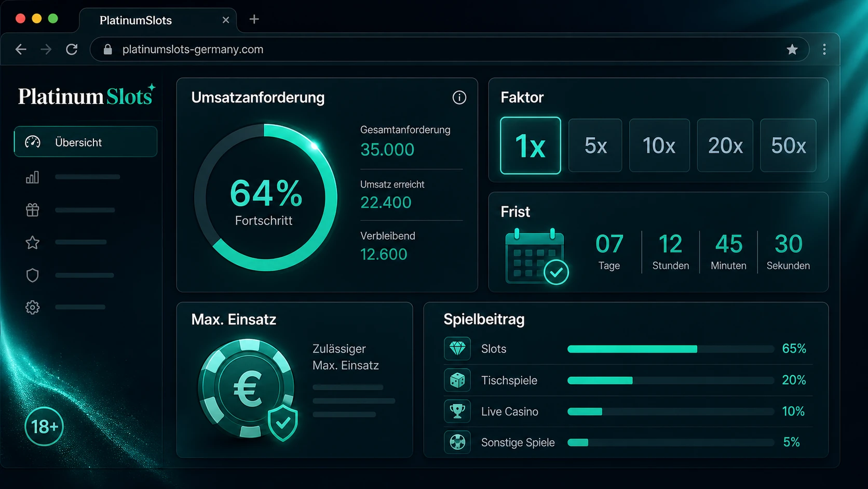The height and width of the screenshot is (489, 868).
Task: Click the Slots 65% value
Action: [794, 349]
